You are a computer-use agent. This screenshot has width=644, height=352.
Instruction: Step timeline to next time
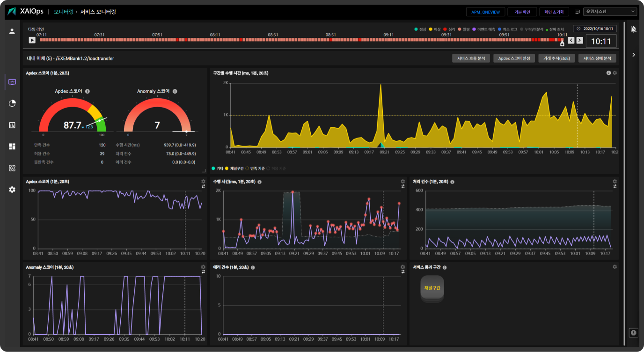[579, 40]
